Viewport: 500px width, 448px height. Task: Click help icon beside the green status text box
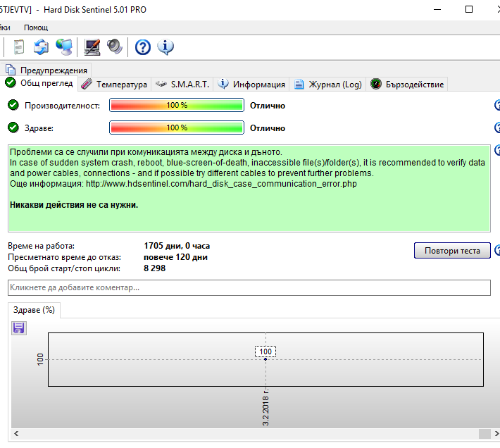point(497,150)
